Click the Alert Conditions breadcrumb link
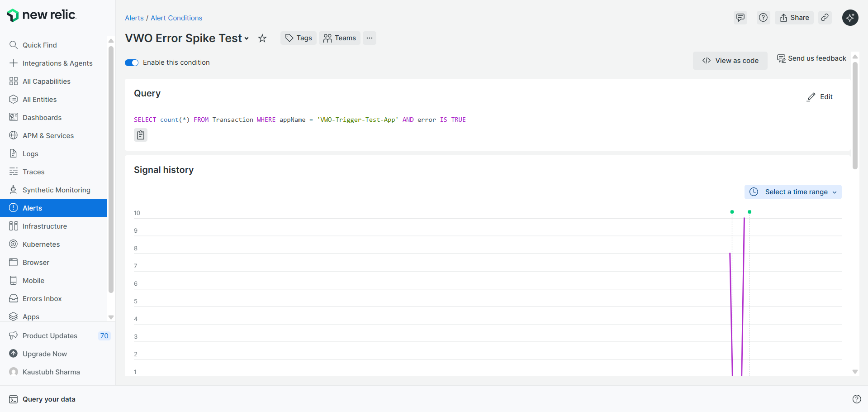 tap(176, 18)
